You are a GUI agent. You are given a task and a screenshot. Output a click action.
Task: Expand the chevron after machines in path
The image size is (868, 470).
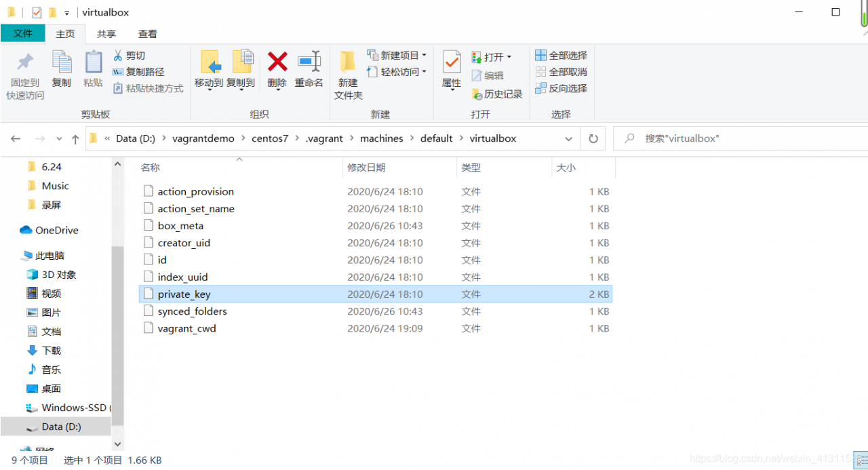coord(412,138)
